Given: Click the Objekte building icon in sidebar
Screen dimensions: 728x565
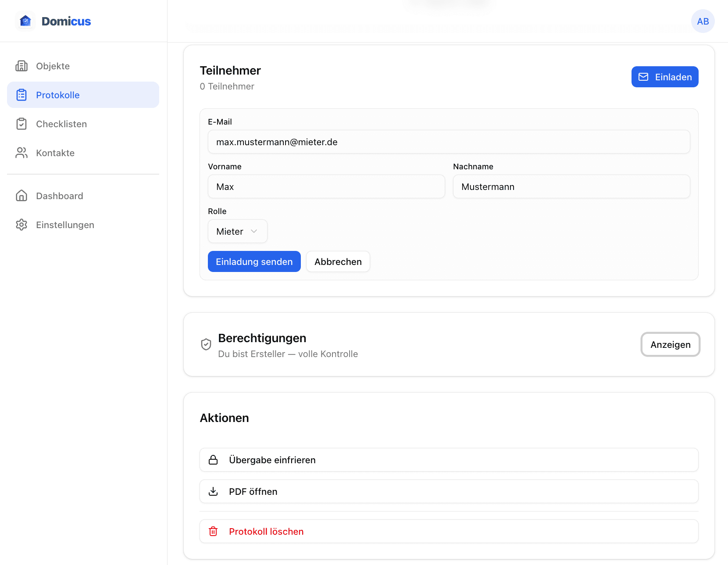Looking at the screenshot, I should tap(21, 66).
